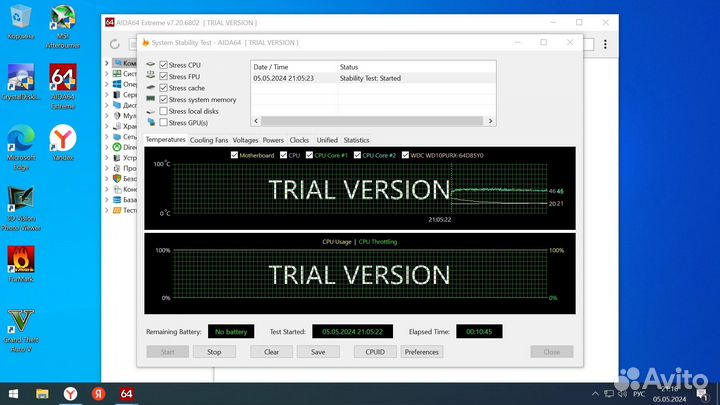Click the shield icon of the Безо tree node
The width and height of the screenshot is (720, 405).
pos(117,178)
